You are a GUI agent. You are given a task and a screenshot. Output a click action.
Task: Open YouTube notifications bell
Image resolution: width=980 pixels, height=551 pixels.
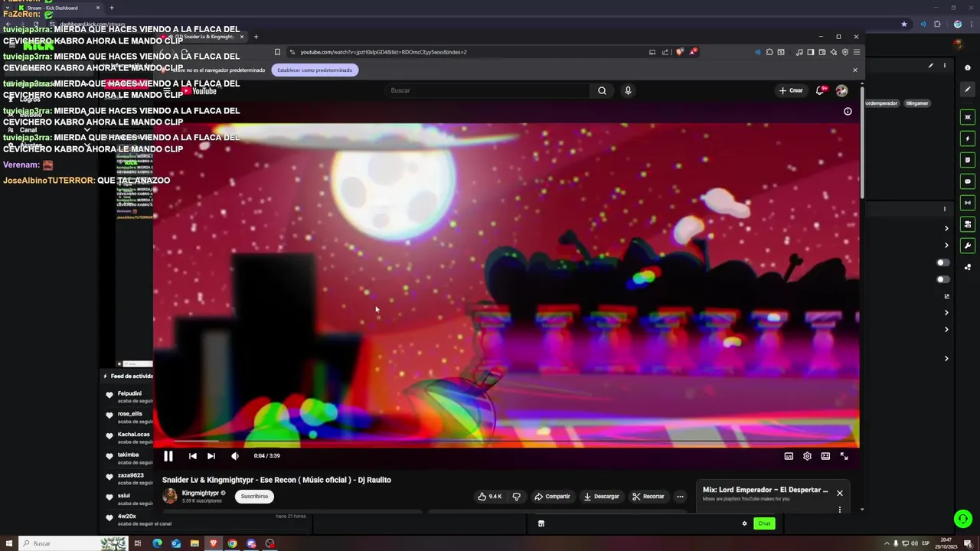click(820, 90)
